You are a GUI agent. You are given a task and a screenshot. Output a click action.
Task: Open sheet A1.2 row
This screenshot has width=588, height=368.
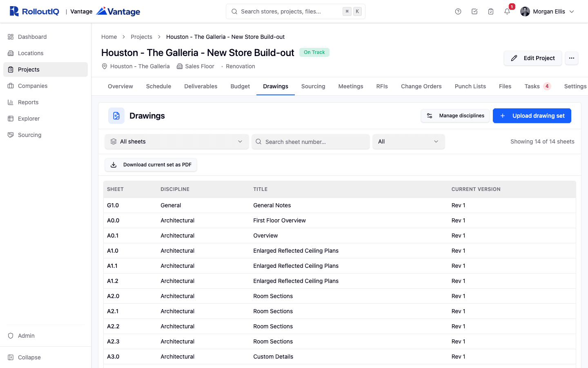coord(340,281)
